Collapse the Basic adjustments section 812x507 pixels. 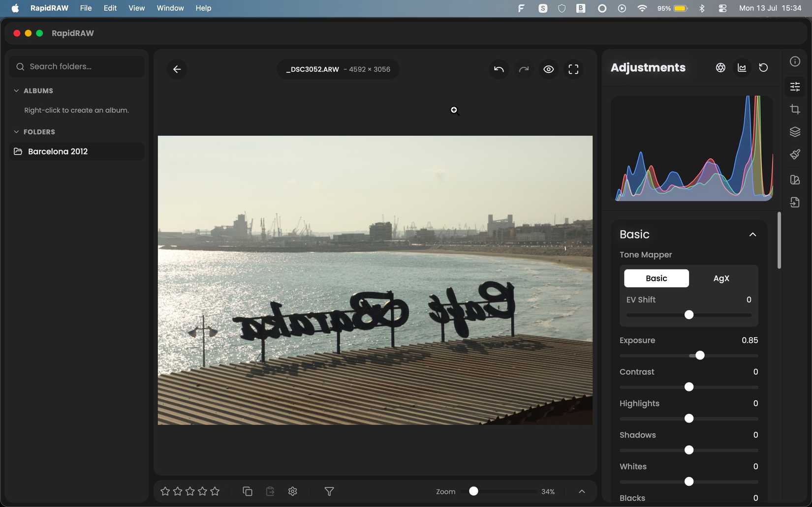click(752, 235)
